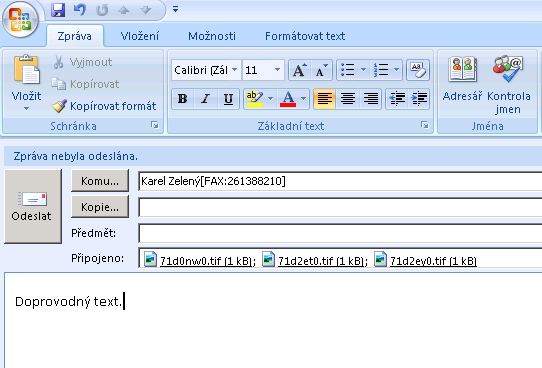Go to next item arrow
The image size is (542, 368).
tap(146, 10)
